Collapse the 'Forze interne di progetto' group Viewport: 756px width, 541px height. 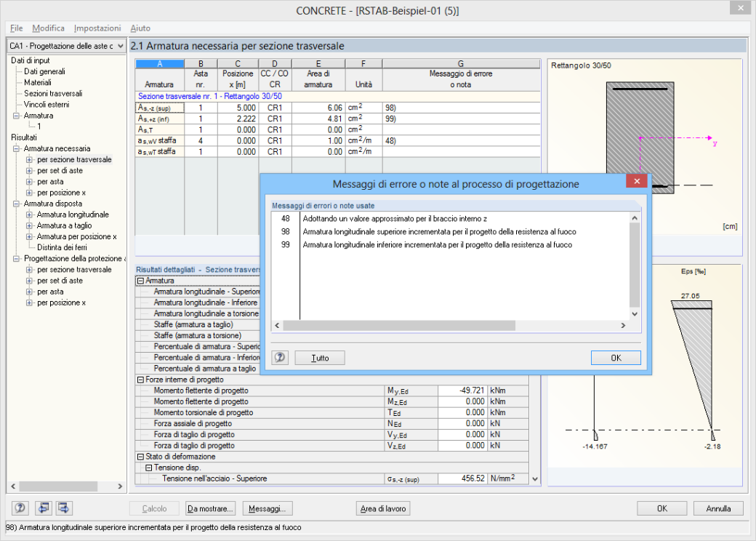tap(141, 380)
